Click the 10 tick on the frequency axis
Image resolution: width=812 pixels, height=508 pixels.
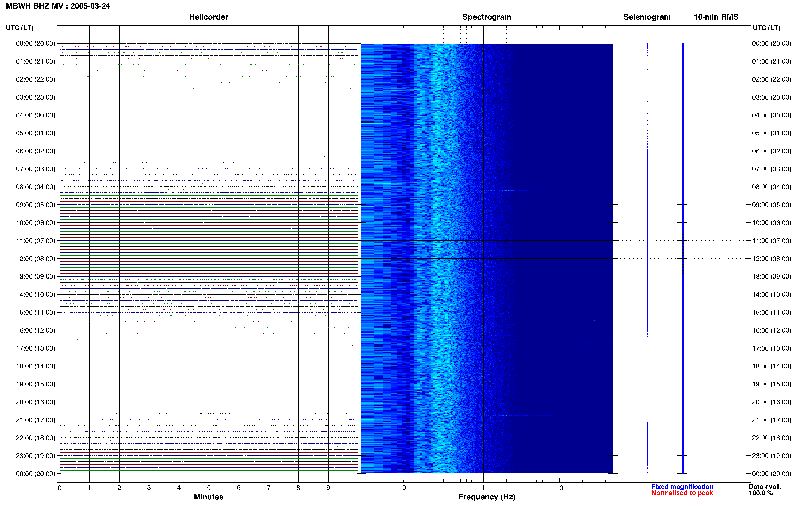[559, 487]
